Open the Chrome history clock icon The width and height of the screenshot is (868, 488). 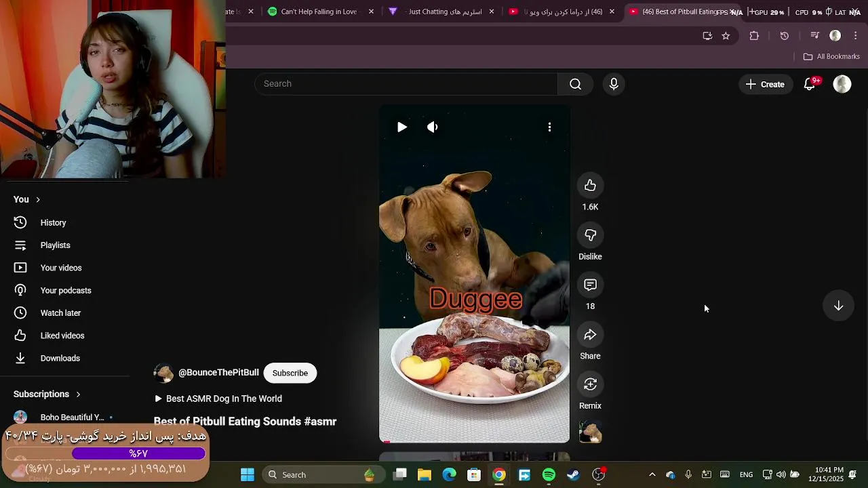[785, 36]
